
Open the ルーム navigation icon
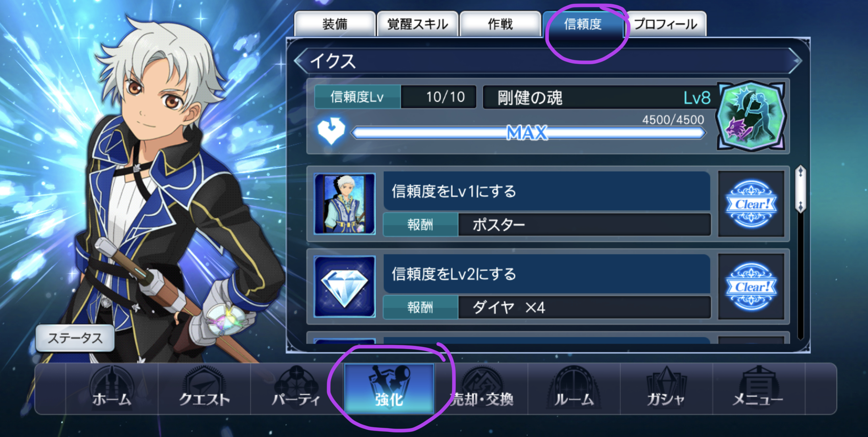[x=574, y=389]
